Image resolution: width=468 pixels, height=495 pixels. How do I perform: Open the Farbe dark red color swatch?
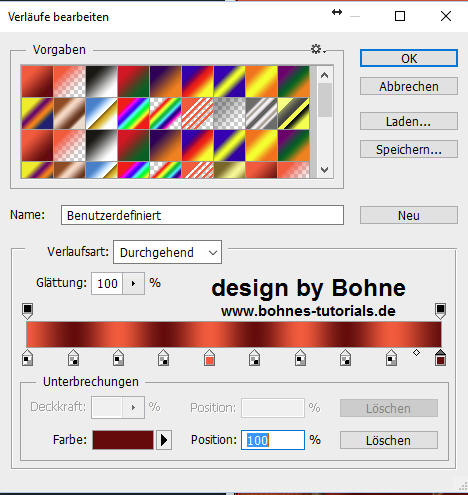(x=123, y=440)
